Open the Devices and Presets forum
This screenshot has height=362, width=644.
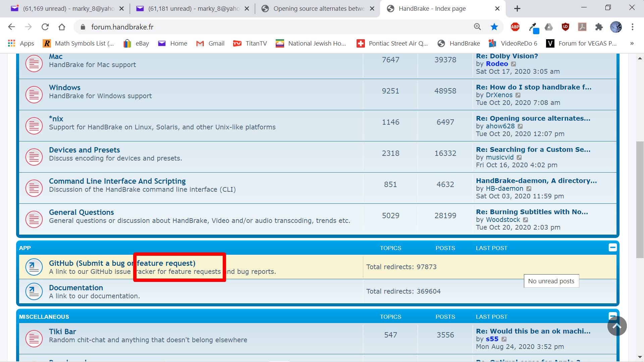(x=84, y=150)
